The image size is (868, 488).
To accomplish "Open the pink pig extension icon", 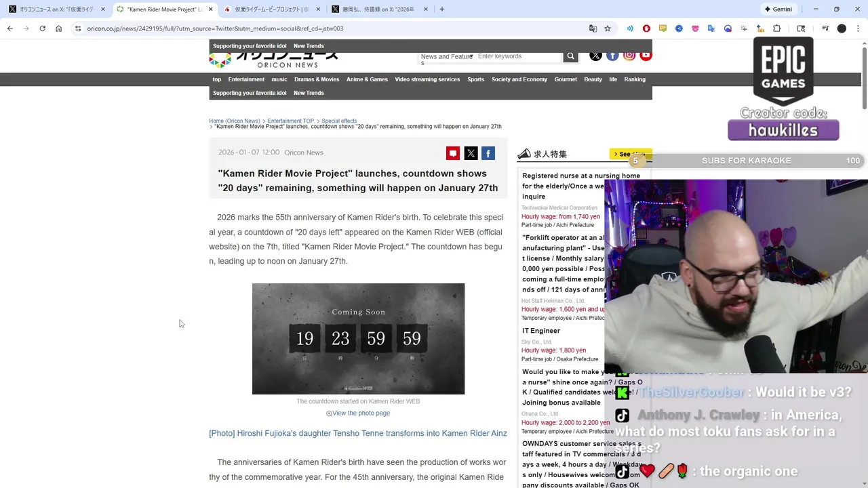I will (695, 28).
